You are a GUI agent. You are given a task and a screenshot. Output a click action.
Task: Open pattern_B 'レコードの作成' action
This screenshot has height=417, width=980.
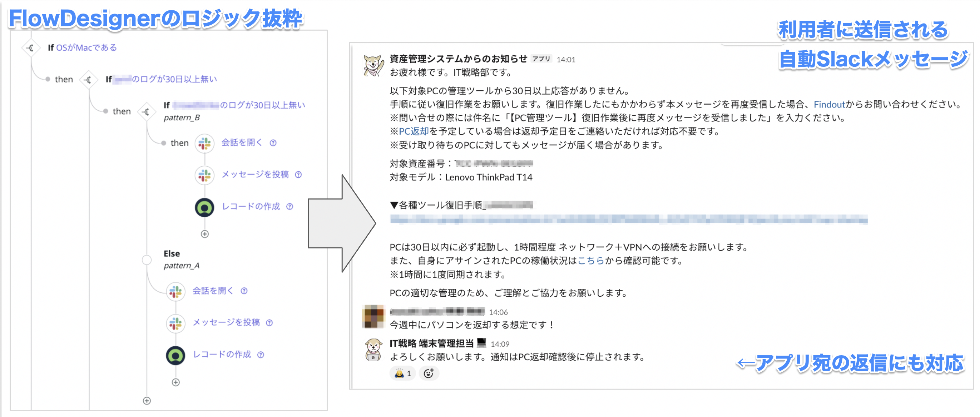click(251, 206)
